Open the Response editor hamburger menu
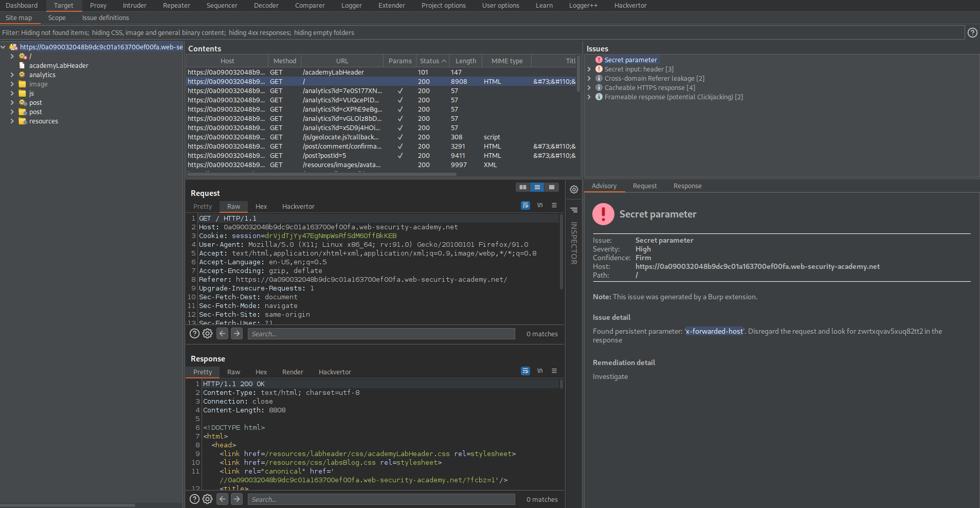 click(x=554, y=371)
